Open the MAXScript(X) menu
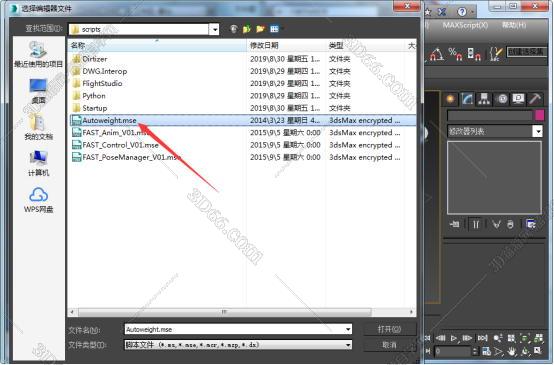Screen dimensions: 554x365 [x=465, y=25]
